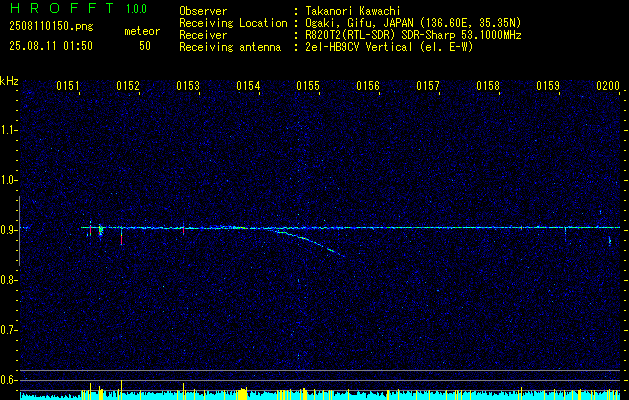Click the 0156 time axis label

368,86
